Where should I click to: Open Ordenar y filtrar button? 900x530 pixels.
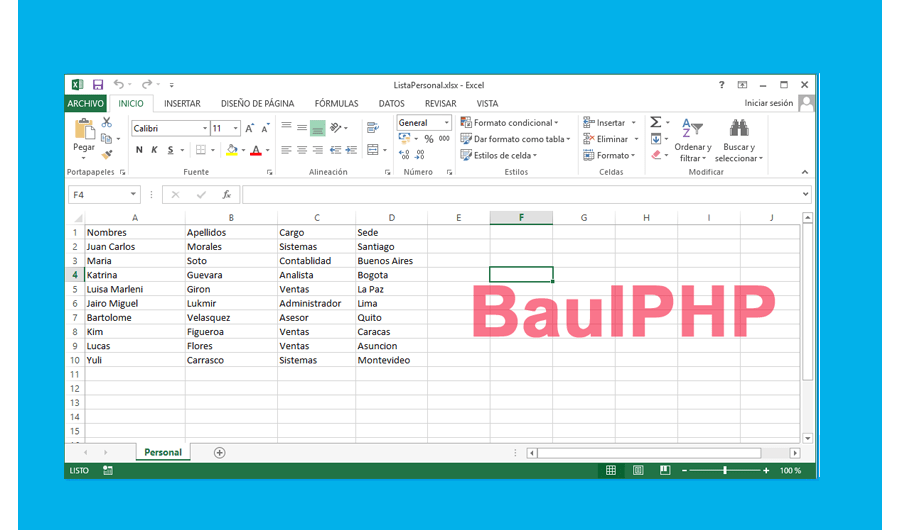[693, 140]
